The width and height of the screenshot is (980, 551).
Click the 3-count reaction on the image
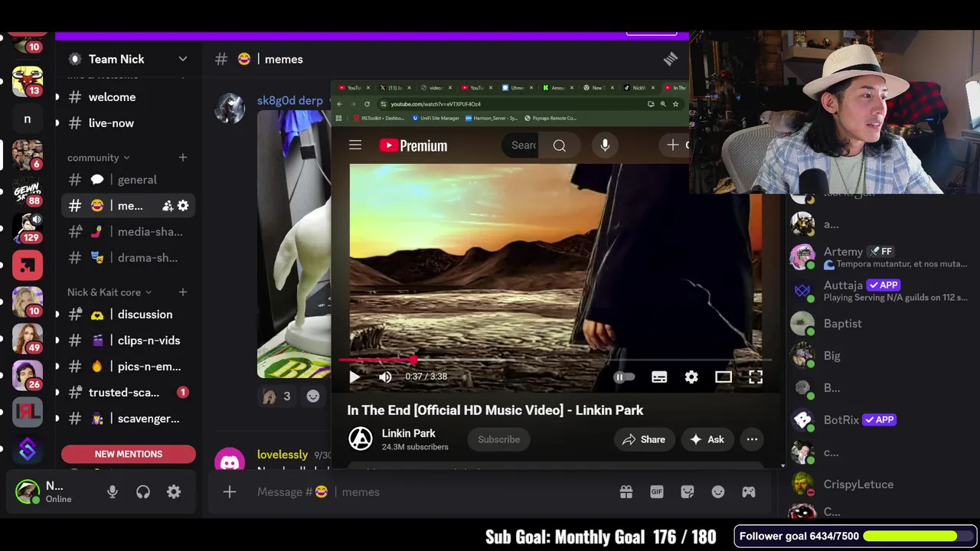click(277, 396)
